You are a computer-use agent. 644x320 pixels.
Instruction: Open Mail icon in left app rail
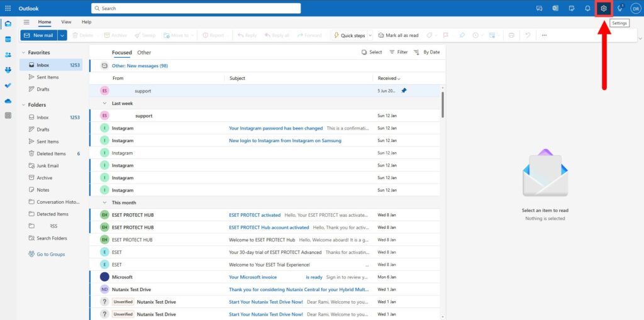[8, 24]
